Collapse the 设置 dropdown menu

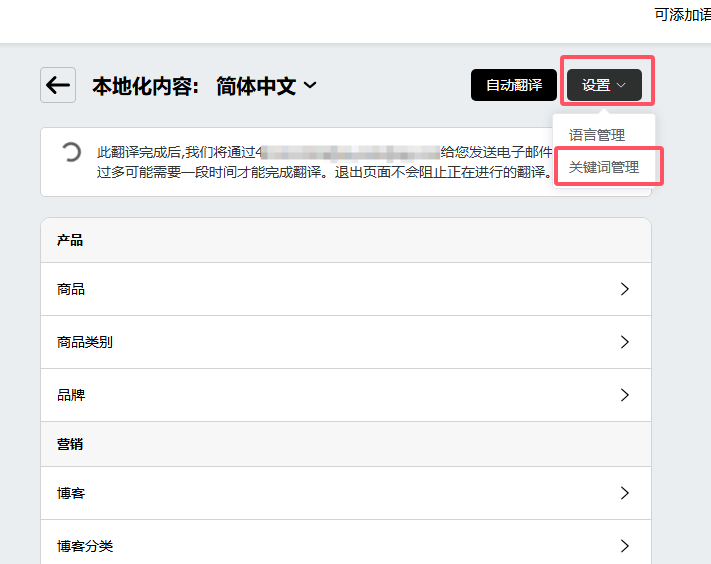click(x=604, y=85)
